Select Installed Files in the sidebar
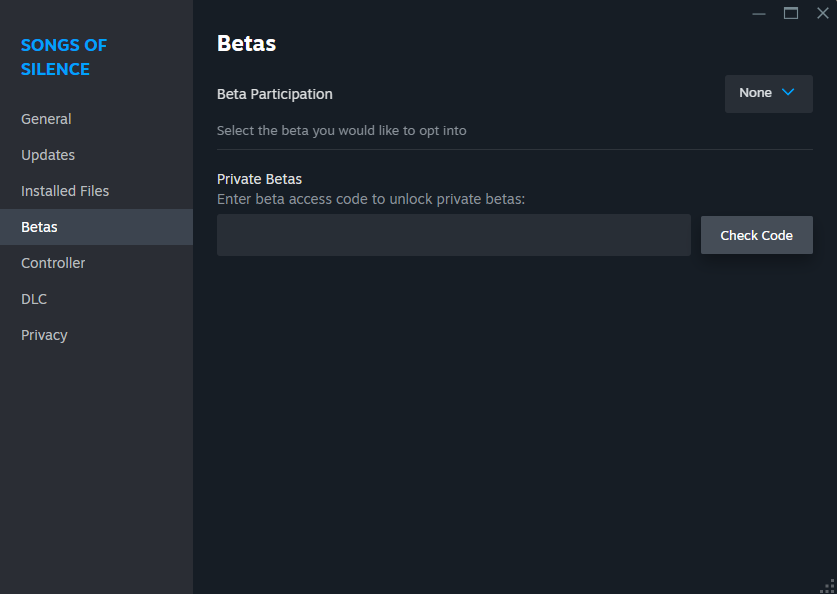 click(65, 191)
